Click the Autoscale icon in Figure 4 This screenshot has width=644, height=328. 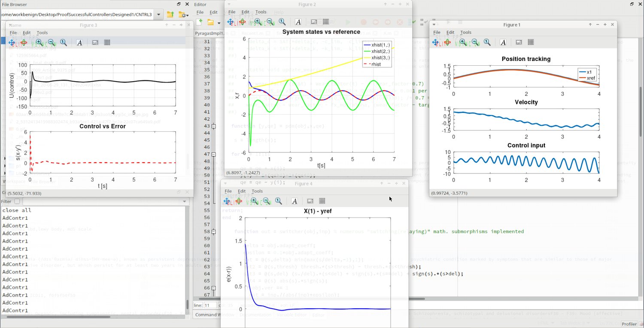click(279, 201)
